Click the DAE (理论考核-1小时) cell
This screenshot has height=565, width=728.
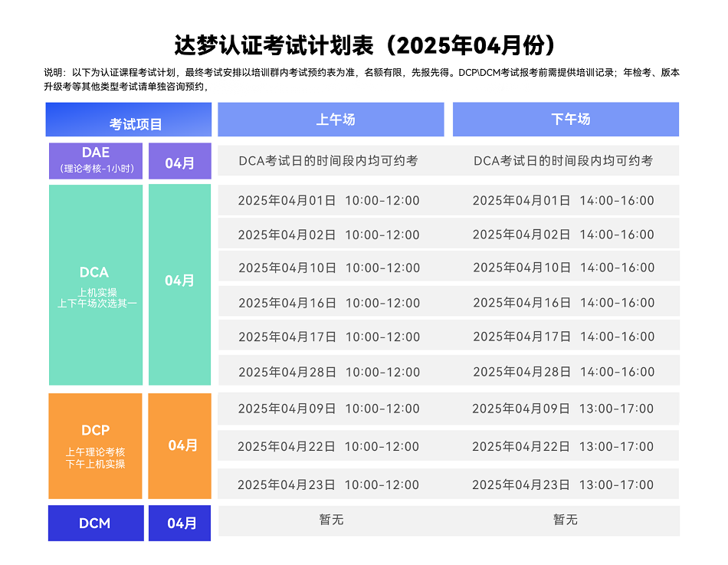pyautogui.click(x=96, y=161)
